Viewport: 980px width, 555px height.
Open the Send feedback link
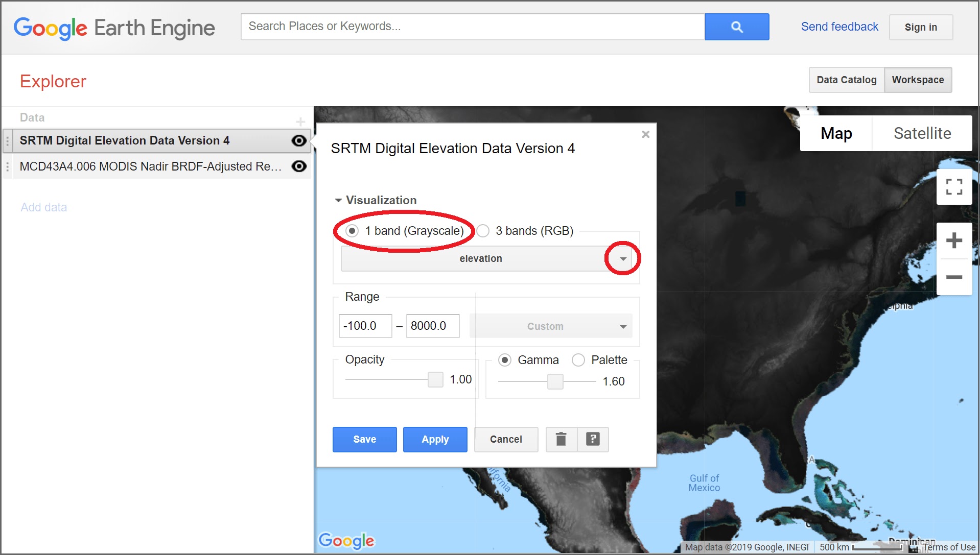pos(839,27)
